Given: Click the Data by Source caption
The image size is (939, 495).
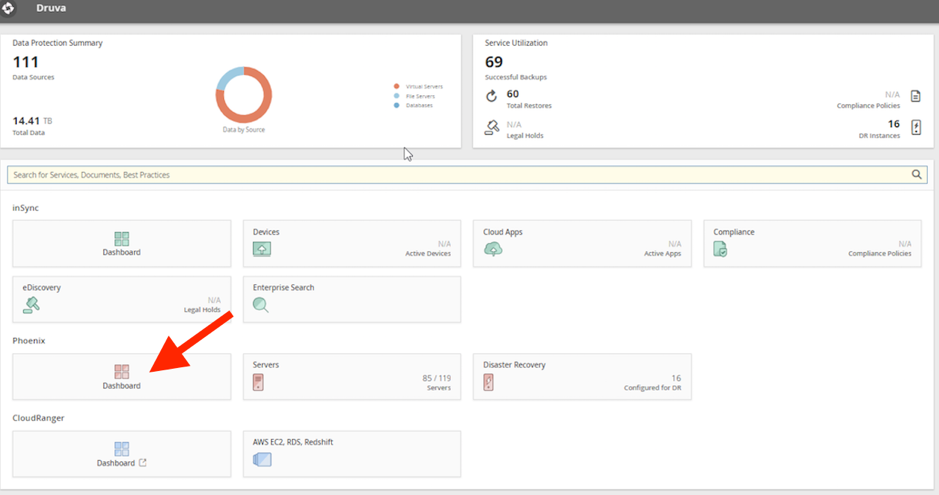Looking at the screenshot, I should click(x=244, y=129).
